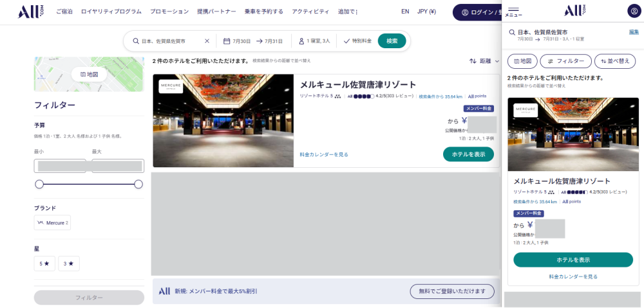Open the 7月31日 check-out date picker
This screenshot has width=644, height=308.
click(x=270, y=41)
